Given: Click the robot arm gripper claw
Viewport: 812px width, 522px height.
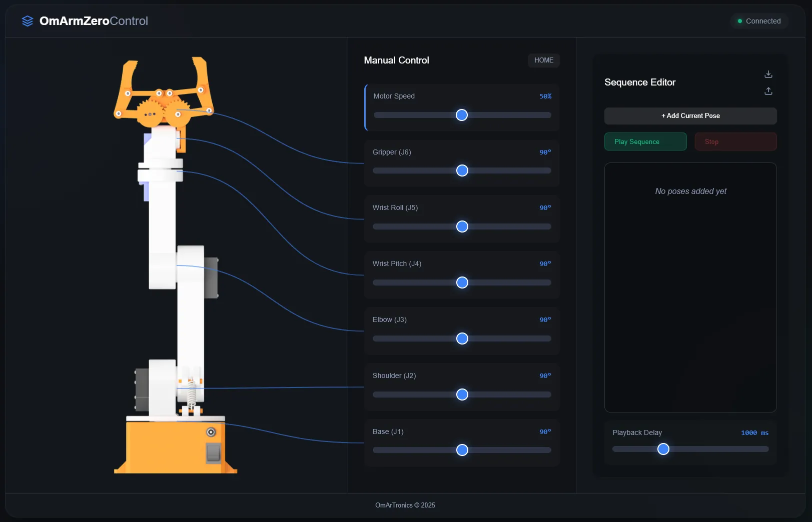Looking at the screenshot, I should tap(164, 92).
